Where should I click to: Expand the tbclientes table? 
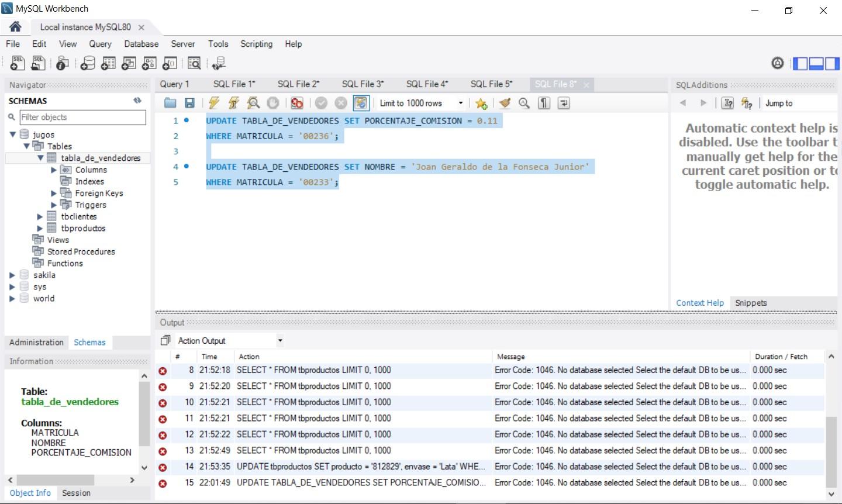40,216
